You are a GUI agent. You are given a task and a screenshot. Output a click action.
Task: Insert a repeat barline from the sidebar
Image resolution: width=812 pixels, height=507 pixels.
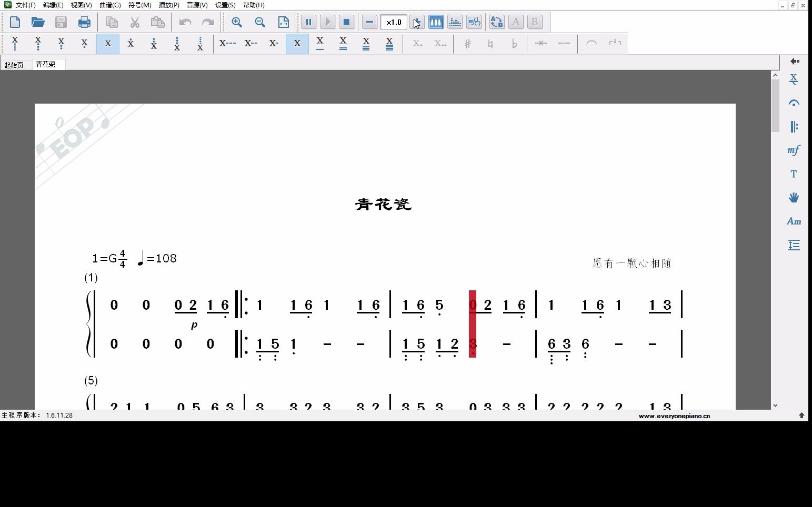(794, 127)
